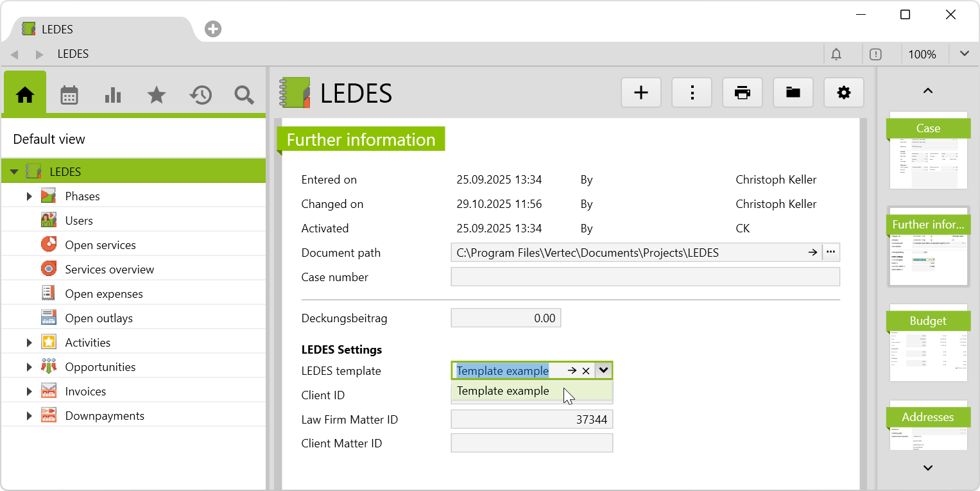The height and width of the screenshot is (491, 980).
Task: Click the Case number input field
Action: 645,277
